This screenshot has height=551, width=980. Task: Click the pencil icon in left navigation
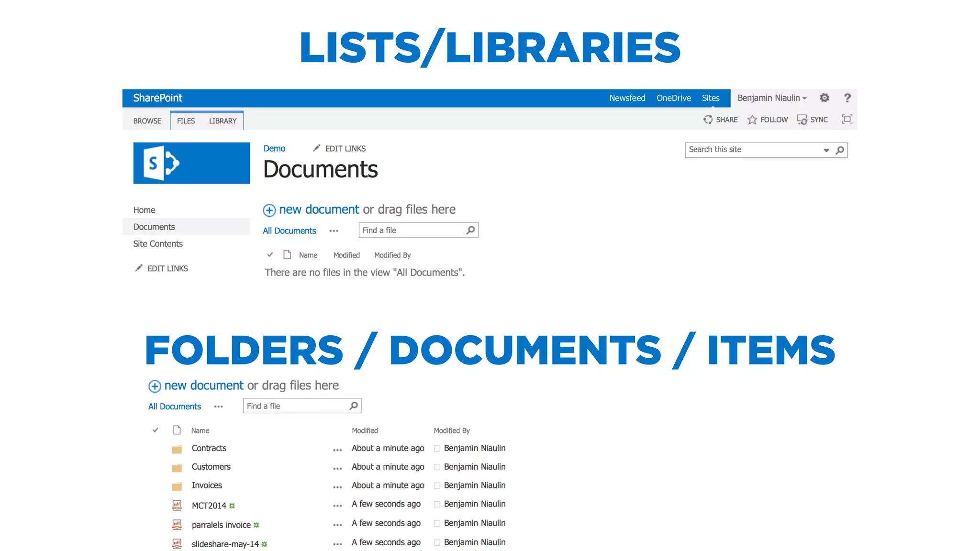(139, 268)
